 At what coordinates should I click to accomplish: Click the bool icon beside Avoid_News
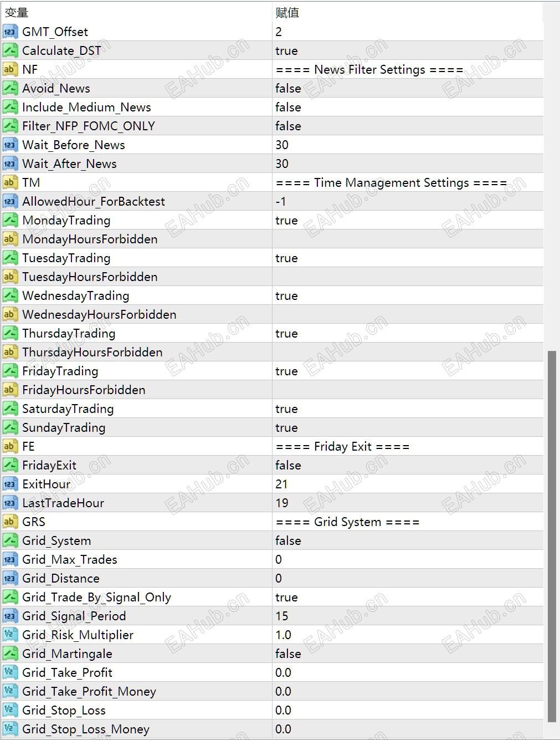[x=10, y=88]
